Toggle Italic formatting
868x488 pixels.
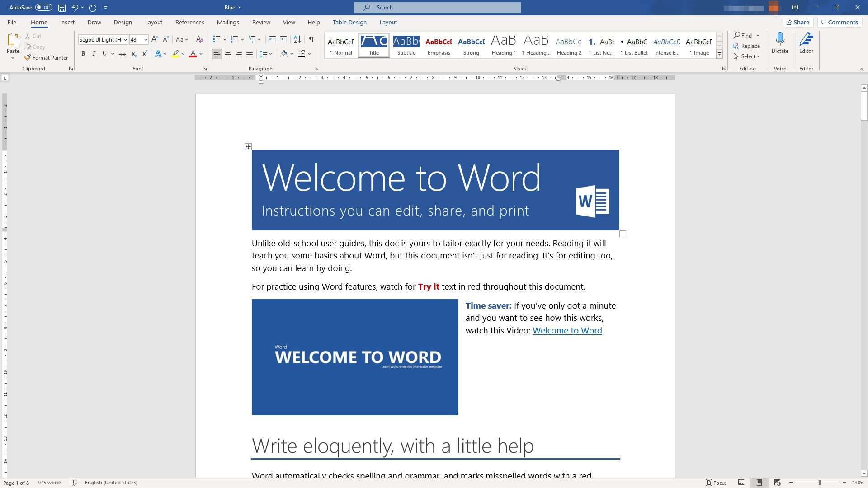pyautogui.click(x=94, y=54)
